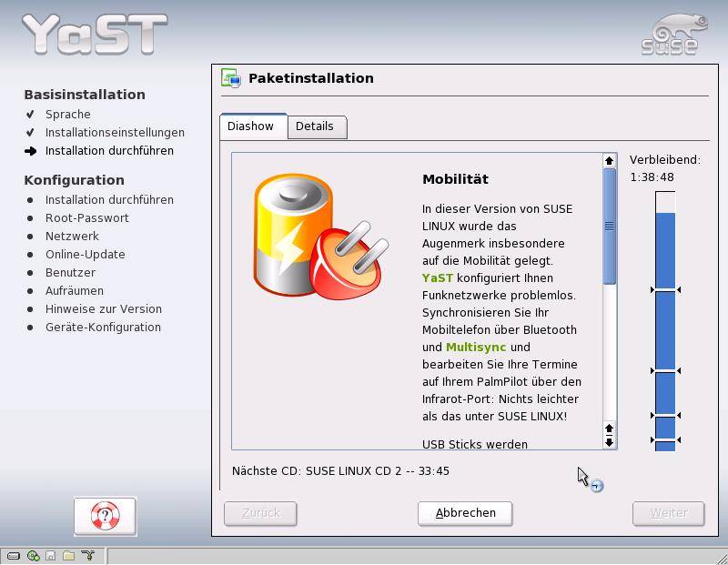Follow the green YaST link in the slideshow
The width and height of the screenshot is (728, 565).
pos(437,278)
